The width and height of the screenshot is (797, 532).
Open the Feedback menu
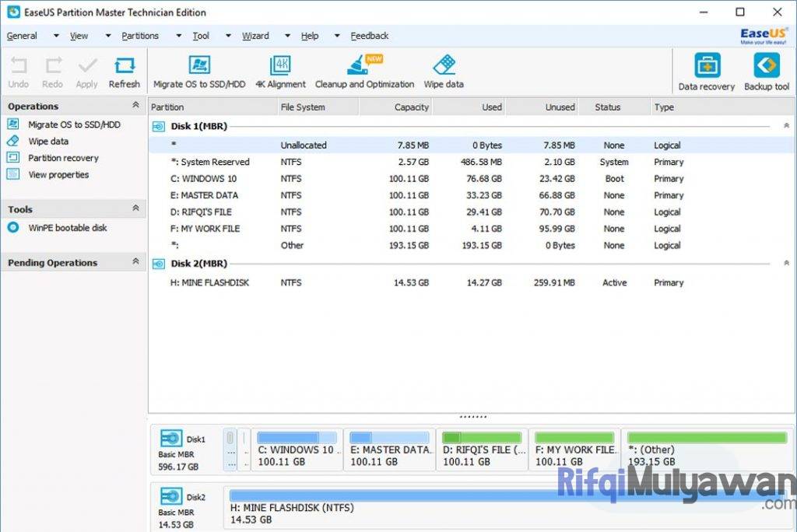(369, 35)
